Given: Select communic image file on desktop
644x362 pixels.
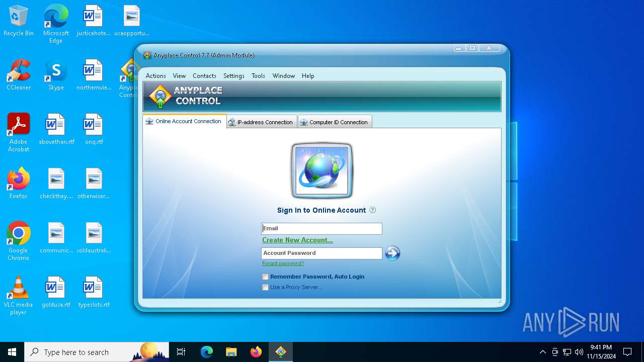Looking at the screenshot, I should click(x=56, y=238).
